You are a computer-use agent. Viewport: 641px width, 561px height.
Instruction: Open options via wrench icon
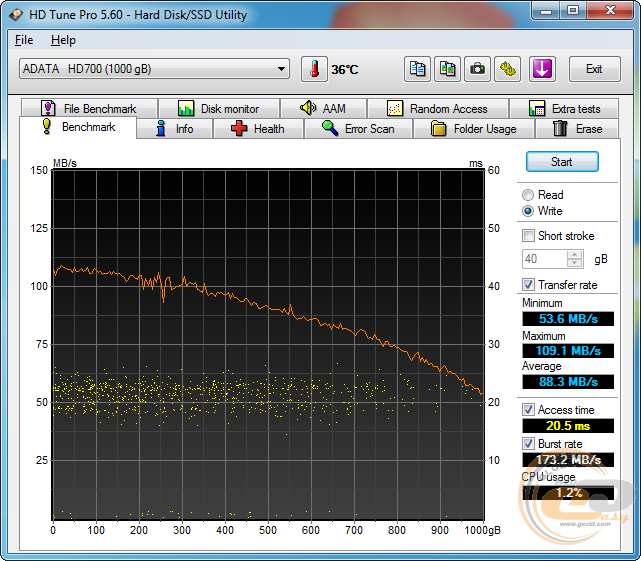(x=507, y=69)
